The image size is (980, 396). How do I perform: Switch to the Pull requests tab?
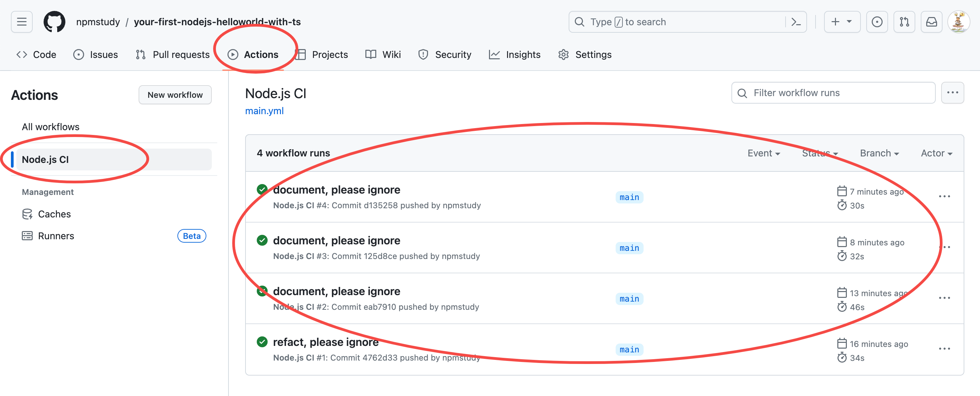(172, 55)
